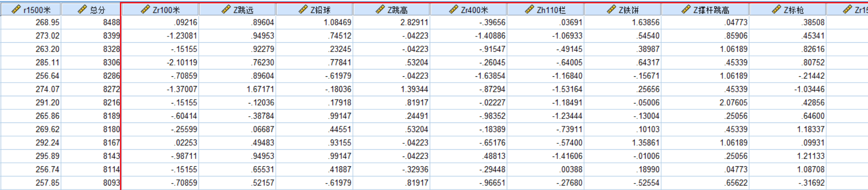Screen dimensions: 868x190
Task: Select the Z撑杆跳高 value .85906
Action: [705, 36]
